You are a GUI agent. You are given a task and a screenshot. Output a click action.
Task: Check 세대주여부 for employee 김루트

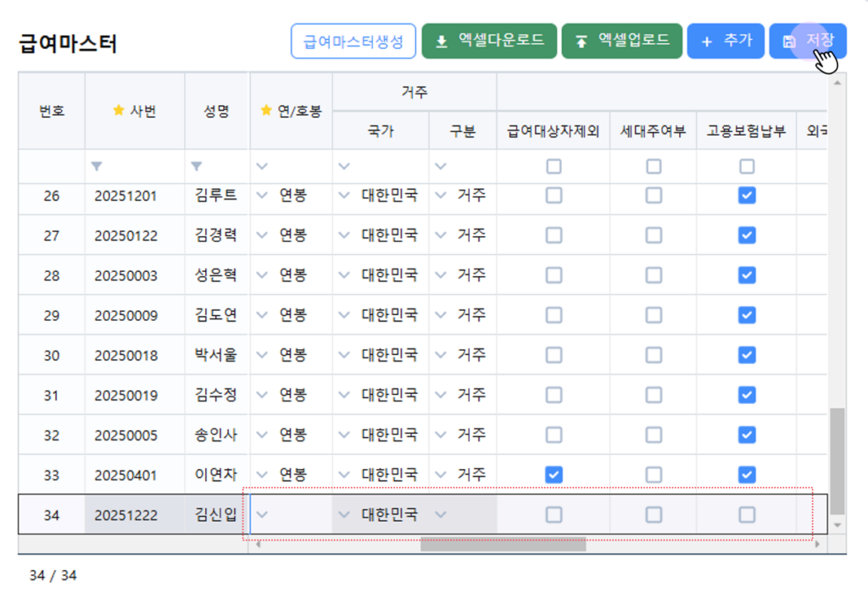point(654,196)
